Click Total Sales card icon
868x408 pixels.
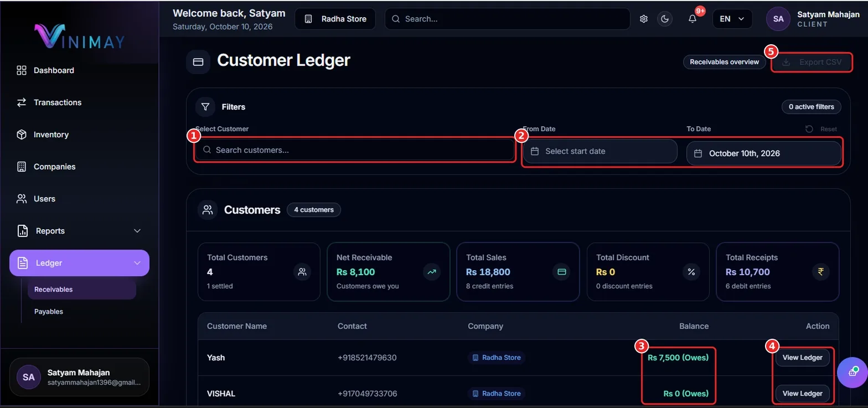(x=561, y=272)
